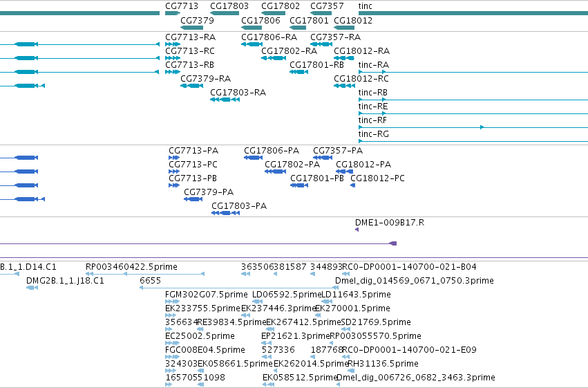Select the CG18012-PA protein feature
This screenshot has width=588, height=388.
click(344, 172)
